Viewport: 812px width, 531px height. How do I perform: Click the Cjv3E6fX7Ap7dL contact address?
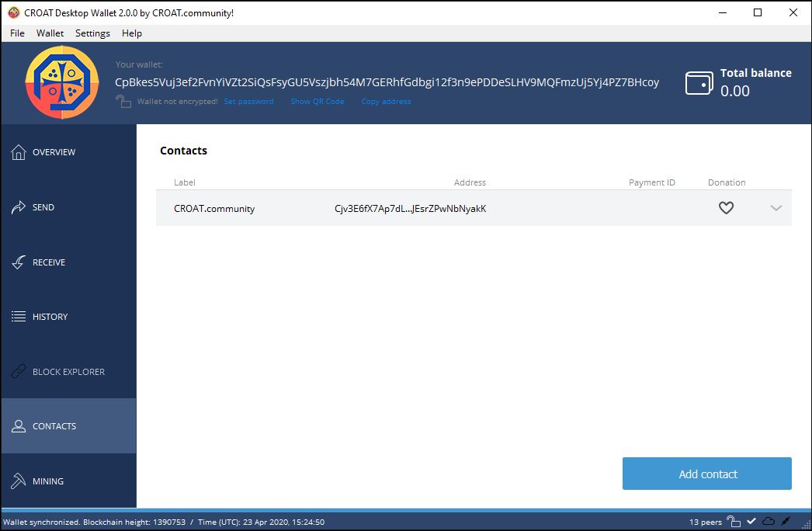pyautogui.click(x=410, y=209)
